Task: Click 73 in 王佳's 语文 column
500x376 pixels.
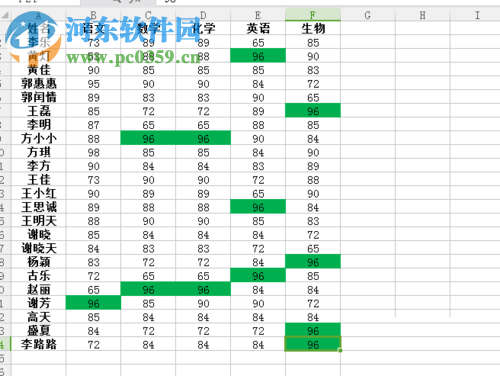Action: [93, 180]
